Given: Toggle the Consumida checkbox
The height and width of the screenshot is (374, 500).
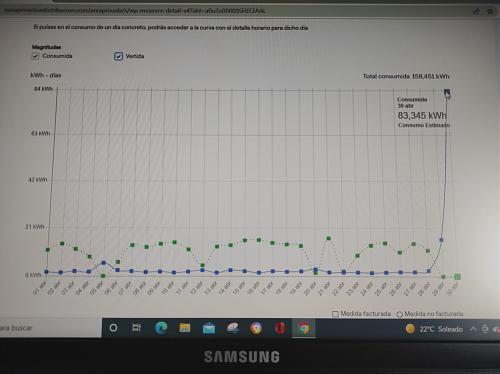Looking at the screenshot, I should (35, 56).
